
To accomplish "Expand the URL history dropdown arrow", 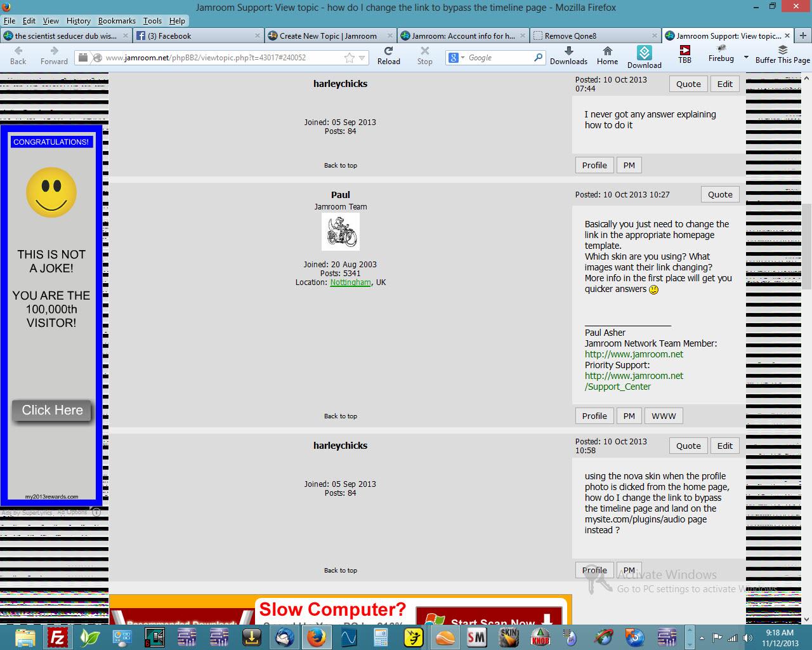I will (x=362, y=58).
